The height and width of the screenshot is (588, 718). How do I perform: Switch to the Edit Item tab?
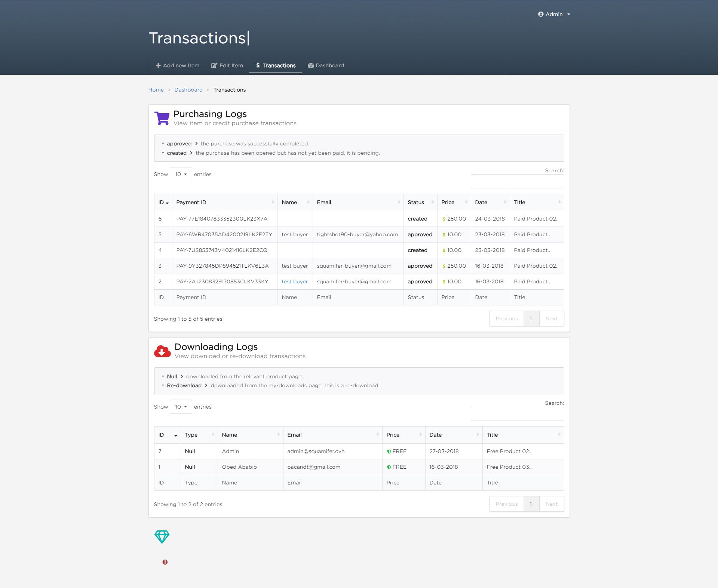click(x=227, y=65)
